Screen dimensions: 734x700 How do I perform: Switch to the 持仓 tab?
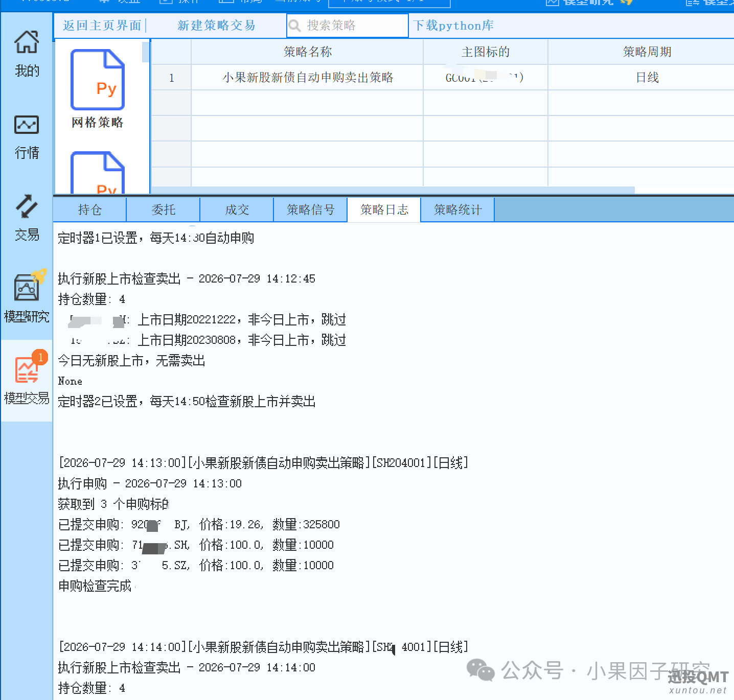(x=90, y=209)
